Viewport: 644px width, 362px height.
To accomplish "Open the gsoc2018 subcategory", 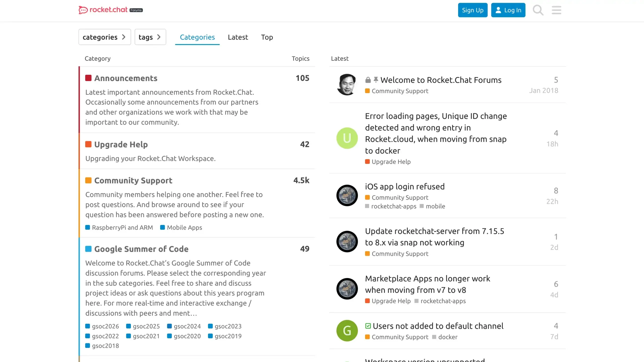I will [x=102, y=346].
